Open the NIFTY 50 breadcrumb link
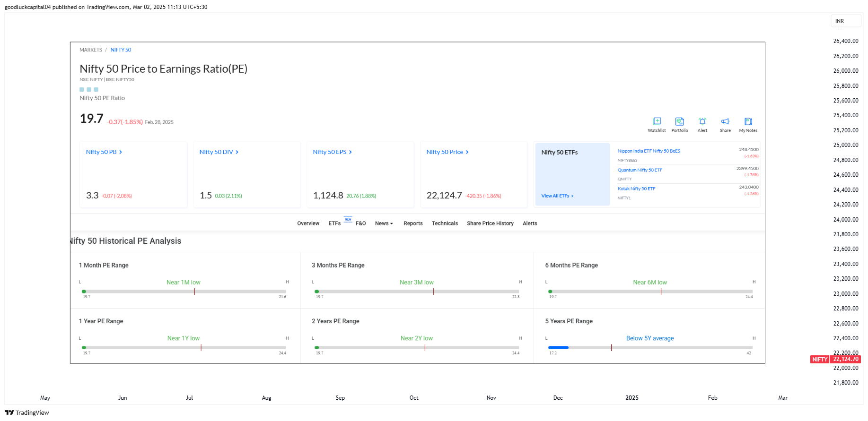This screenshot has width=868, height=421. (121, 50)
